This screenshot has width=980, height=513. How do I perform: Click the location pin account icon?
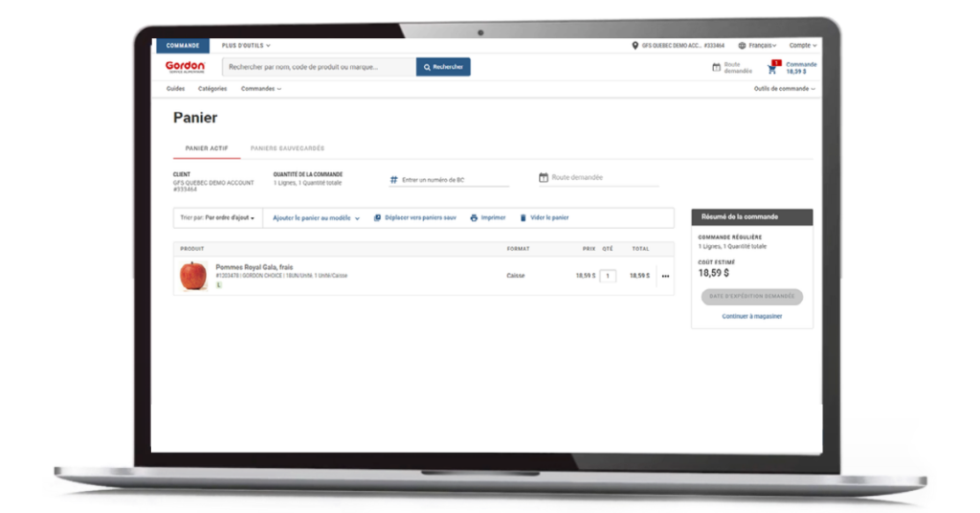pyautogui.click(x=635, y=45)
